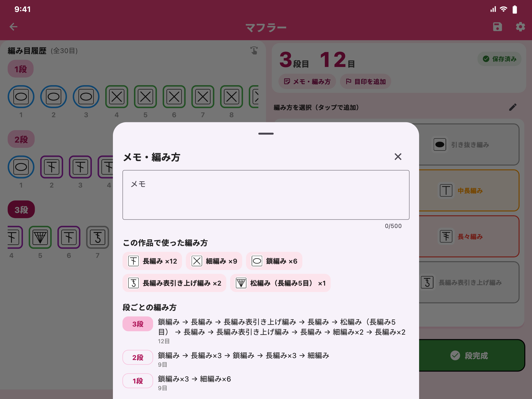This screenshot has height=399, width=532.
Task: Tap the 段完成 button
Action: click(x=472, y=355)
